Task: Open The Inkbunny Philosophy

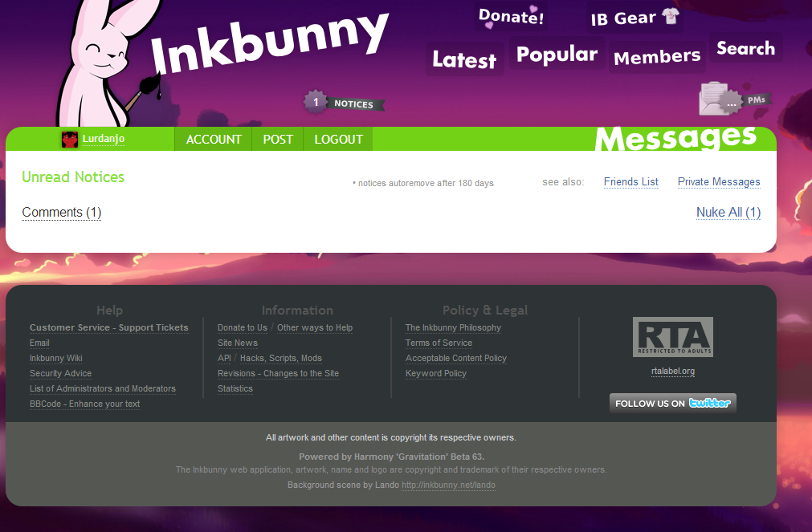Action: (x=453, y=327)
